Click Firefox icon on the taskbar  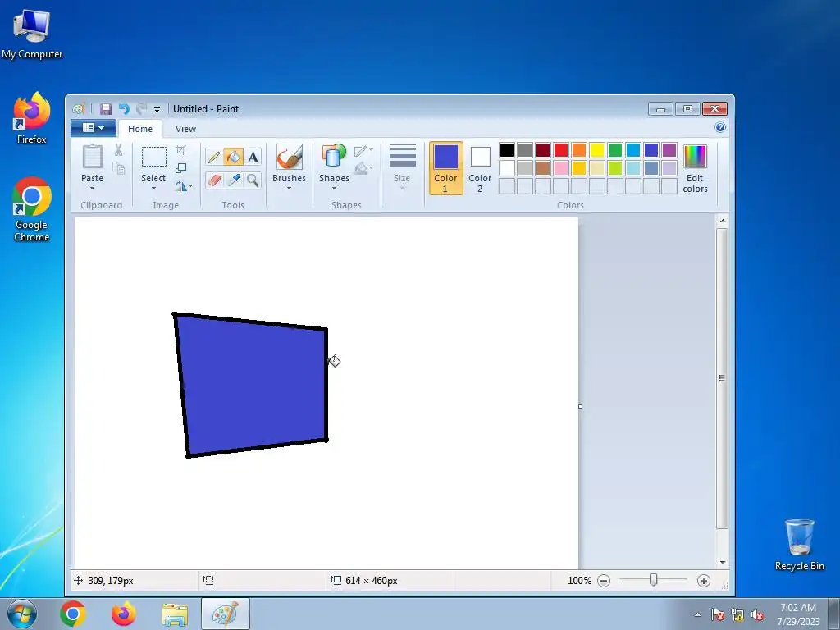[123, 614]
